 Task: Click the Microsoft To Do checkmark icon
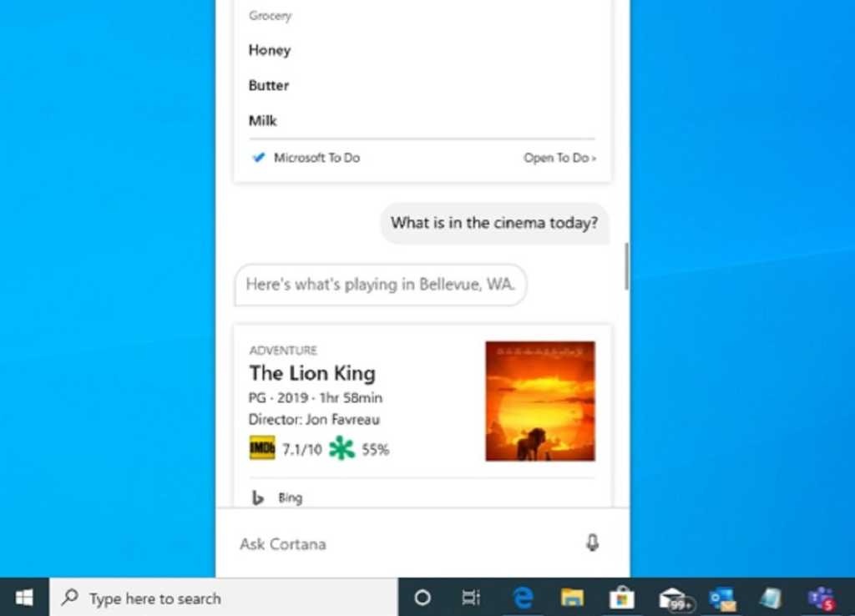pyautogui.click(x=258, y=158)
